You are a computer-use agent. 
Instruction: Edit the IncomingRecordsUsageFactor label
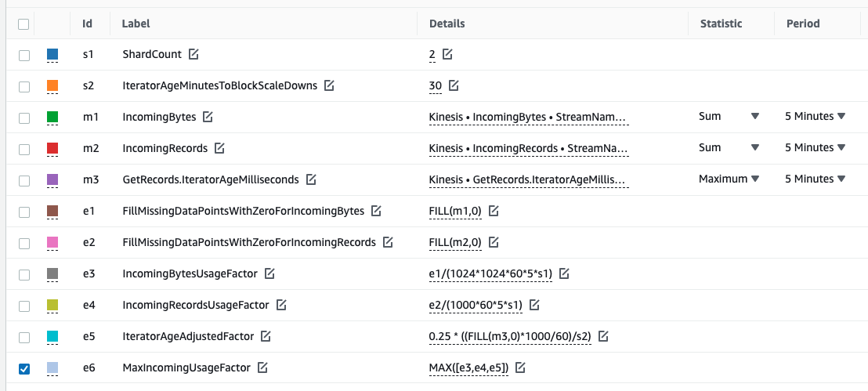pos(281,305)
